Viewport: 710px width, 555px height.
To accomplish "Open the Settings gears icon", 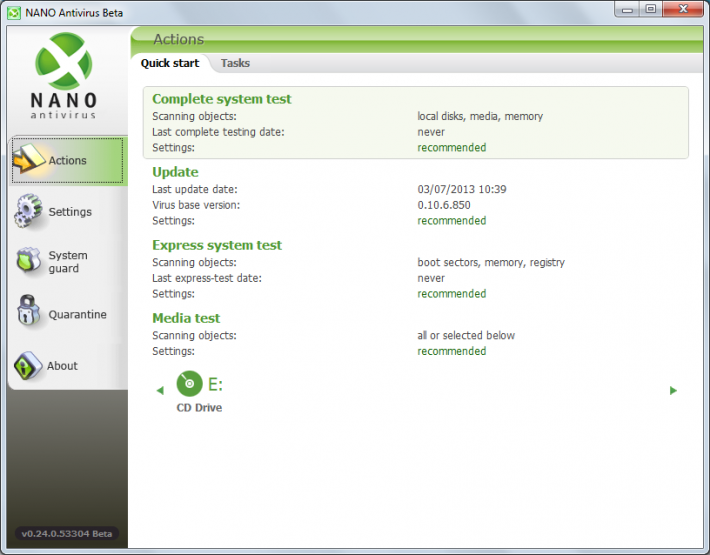I will 28,211.
